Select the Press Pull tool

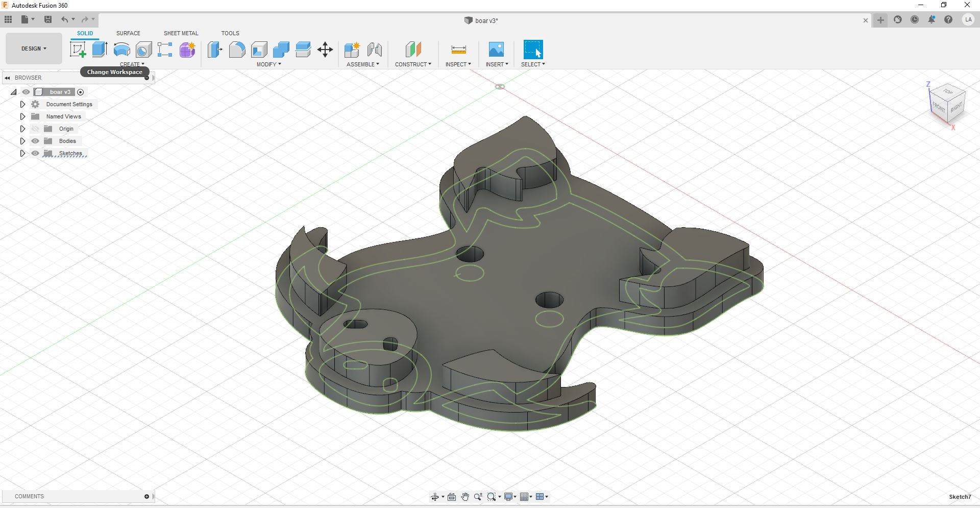215,50
